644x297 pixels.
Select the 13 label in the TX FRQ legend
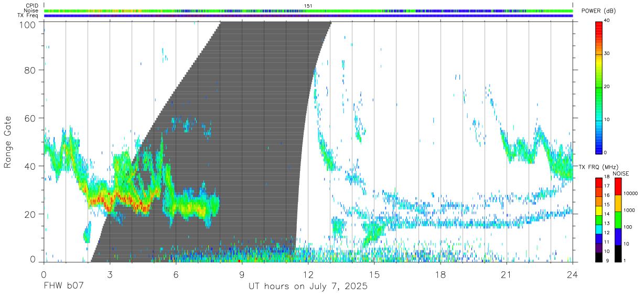[607, 223]
